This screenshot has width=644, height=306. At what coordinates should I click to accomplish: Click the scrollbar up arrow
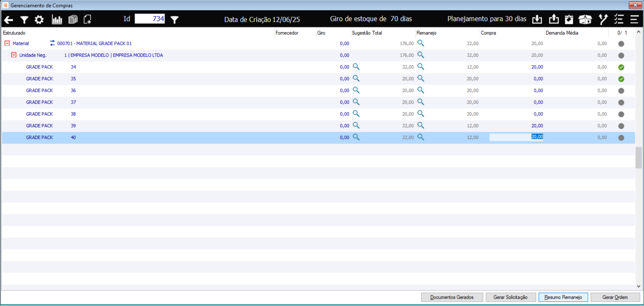638,32
